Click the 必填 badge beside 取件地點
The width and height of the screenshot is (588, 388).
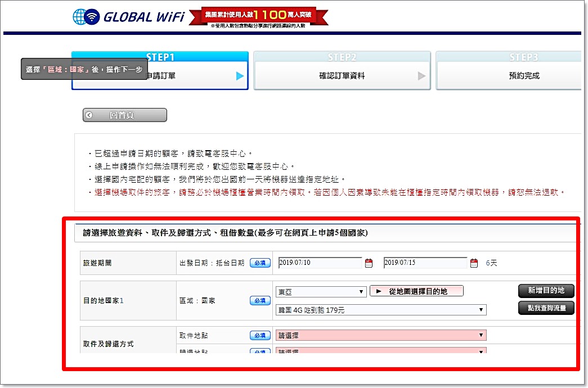pos(261,336)
